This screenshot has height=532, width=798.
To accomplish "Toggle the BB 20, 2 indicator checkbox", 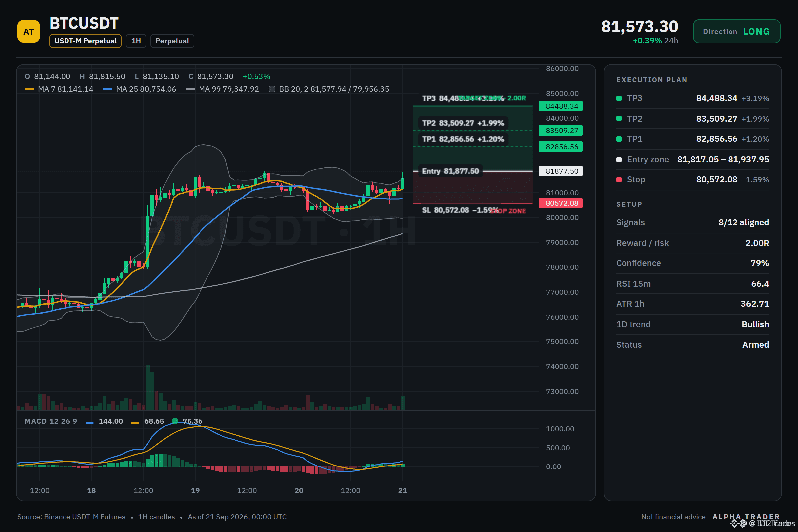I will 272,89.
